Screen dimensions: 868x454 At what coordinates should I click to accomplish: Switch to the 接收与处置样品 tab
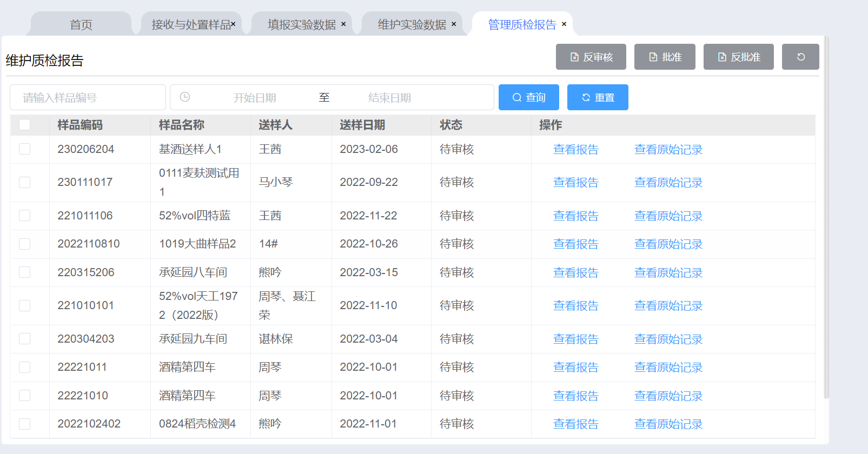(190, 24)
